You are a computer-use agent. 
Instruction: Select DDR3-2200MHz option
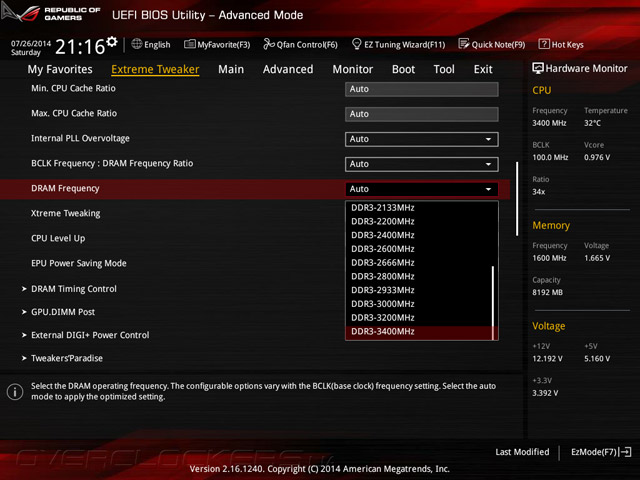419,222
